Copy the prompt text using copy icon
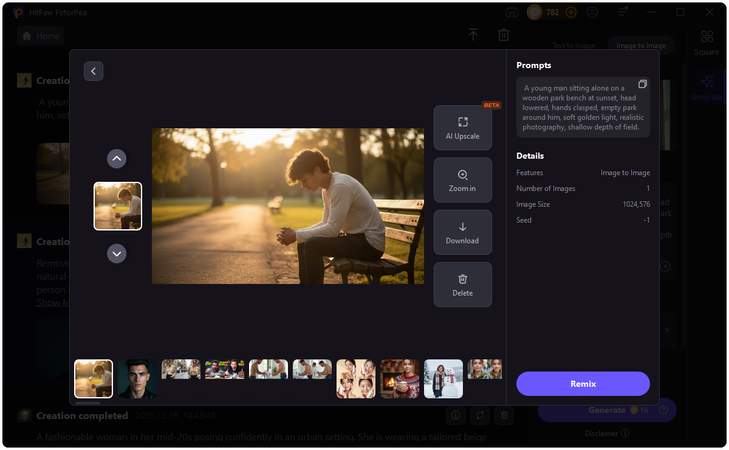 643,84
